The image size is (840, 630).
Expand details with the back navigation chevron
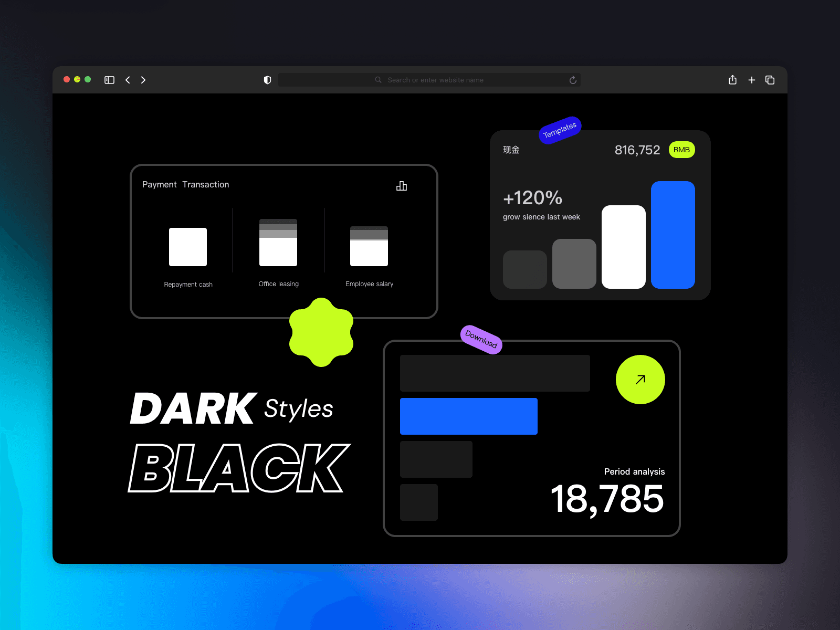pos(128,80)
